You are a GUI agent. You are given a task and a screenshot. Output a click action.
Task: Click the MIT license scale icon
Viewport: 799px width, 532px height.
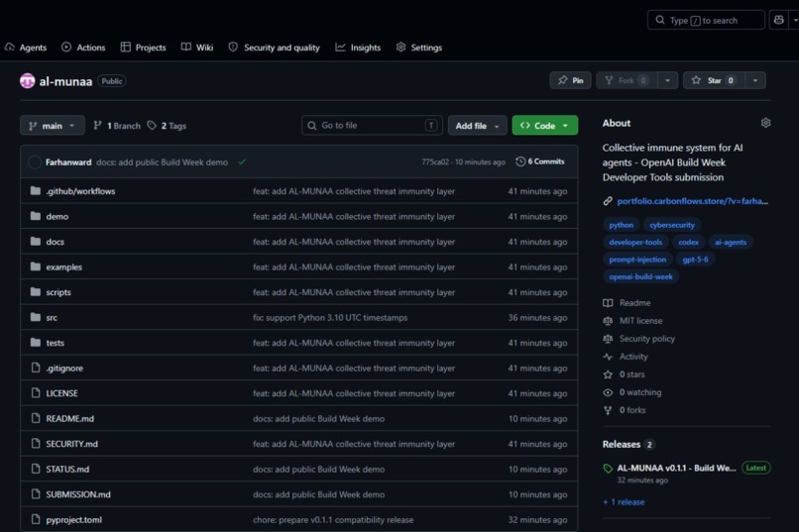tap(608, 321)
